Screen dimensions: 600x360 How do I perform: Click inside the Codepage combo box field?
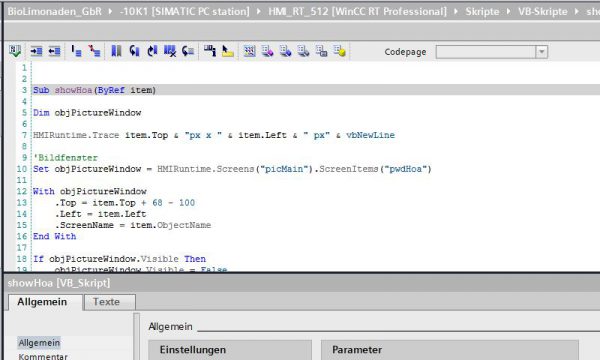pyautogui.click(x=486, y=52)
